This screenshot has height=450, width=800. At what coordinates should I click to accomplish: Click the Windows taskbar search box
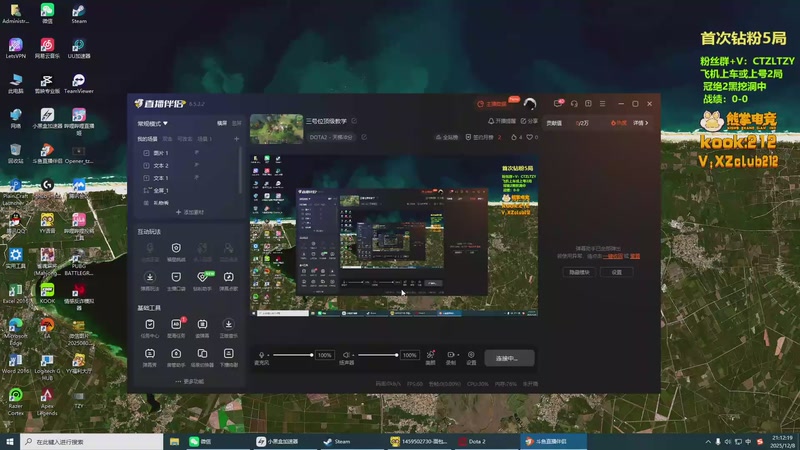(91, 441)
